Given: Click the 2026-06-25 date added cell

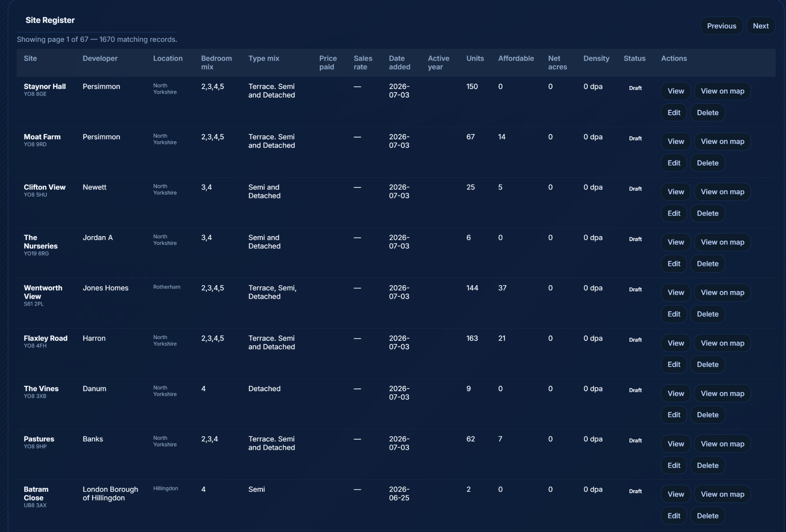Looking at the screenshot, I should pyautogui.click(x=399, y=494).
